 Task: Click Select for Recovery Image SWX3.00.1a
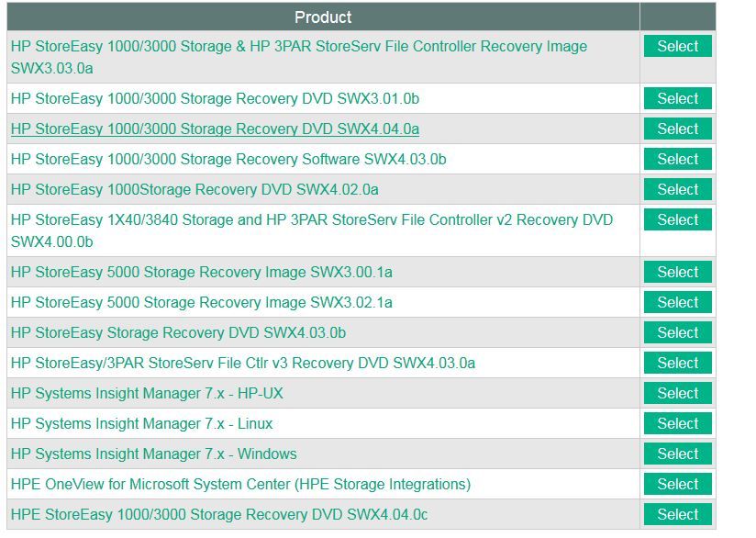(677, 272)
